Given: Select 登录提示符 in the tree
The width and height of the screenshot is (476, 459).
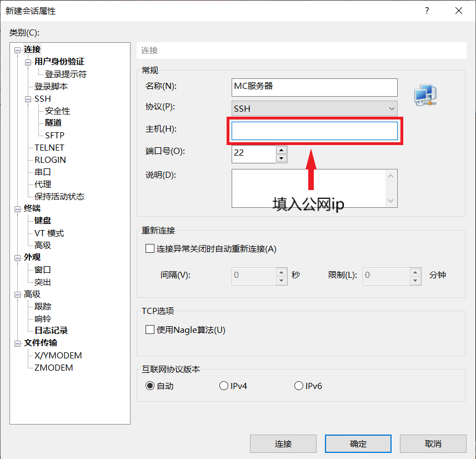Looking at the screenshot, I should (66, 74).
